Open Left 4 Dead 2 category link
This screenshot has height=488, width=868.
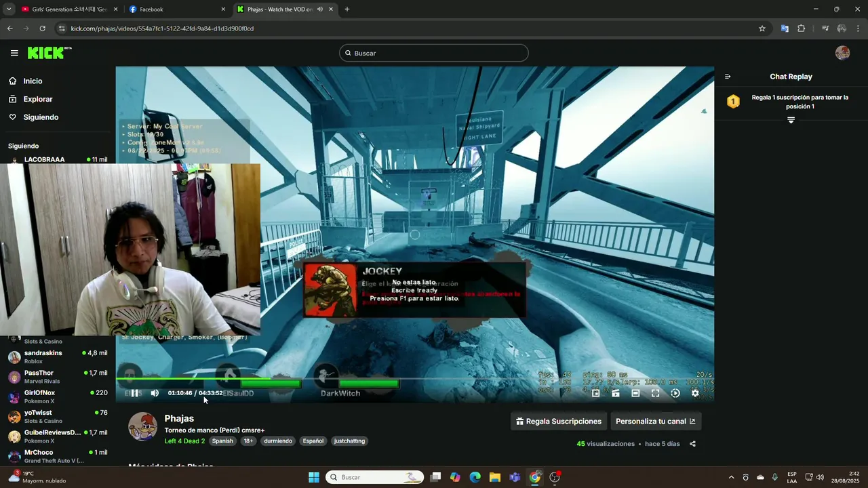coord(184,441)
